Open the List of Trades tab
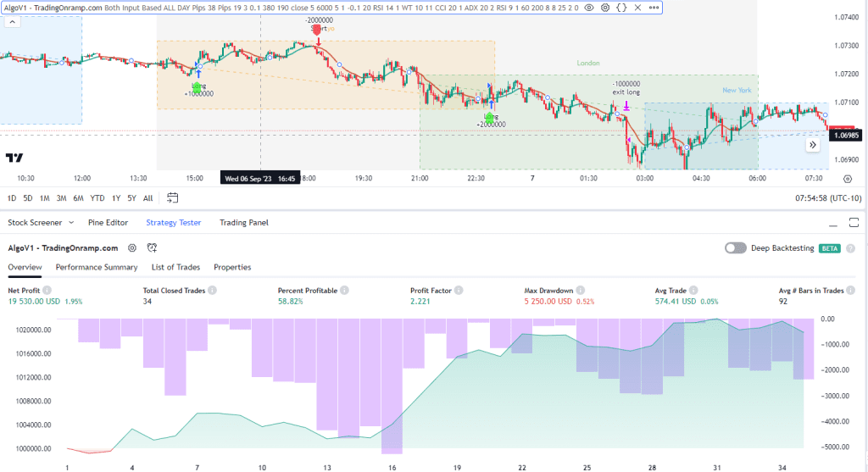Viewport: 868px width, 472px height. [175, 267]
